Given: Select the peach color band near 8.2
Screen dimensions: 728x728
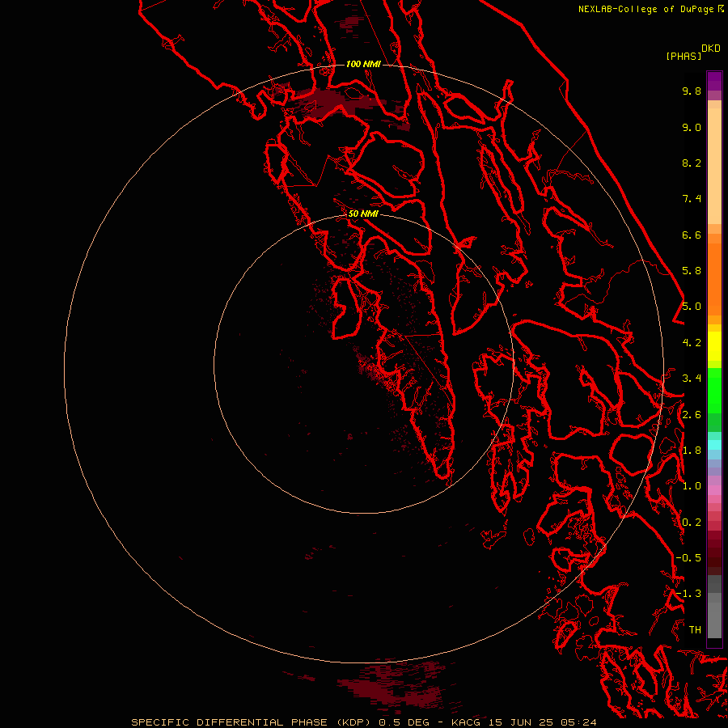Looking at the screenshot, I should click(x=714, y=163).
